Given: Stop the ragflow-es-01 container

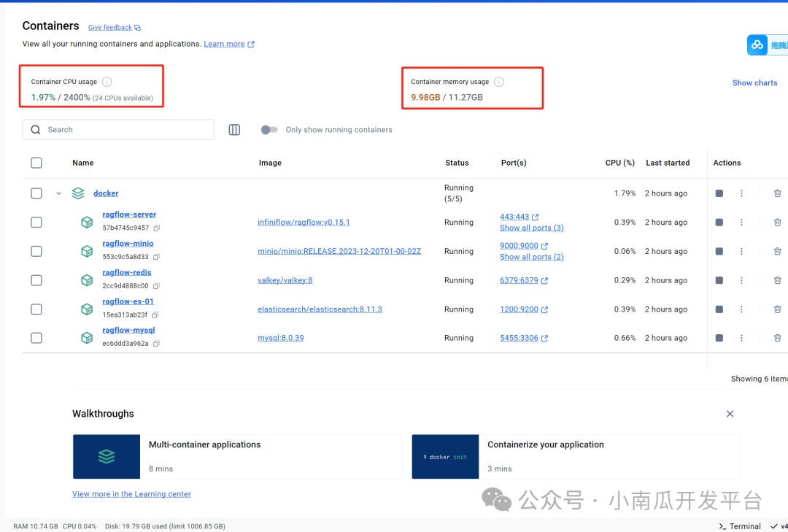Looking at the screenshot, I should click(719, 309).
